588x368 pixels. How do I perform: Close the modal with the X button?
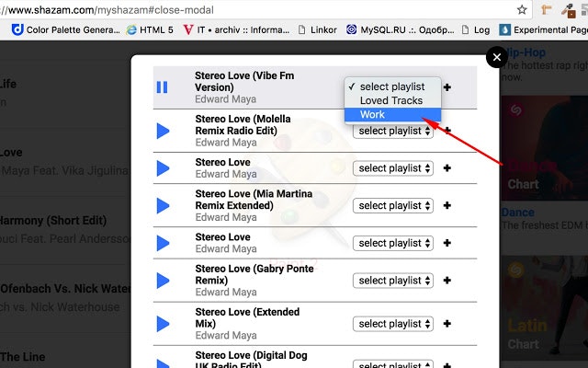tap(497, 57)
